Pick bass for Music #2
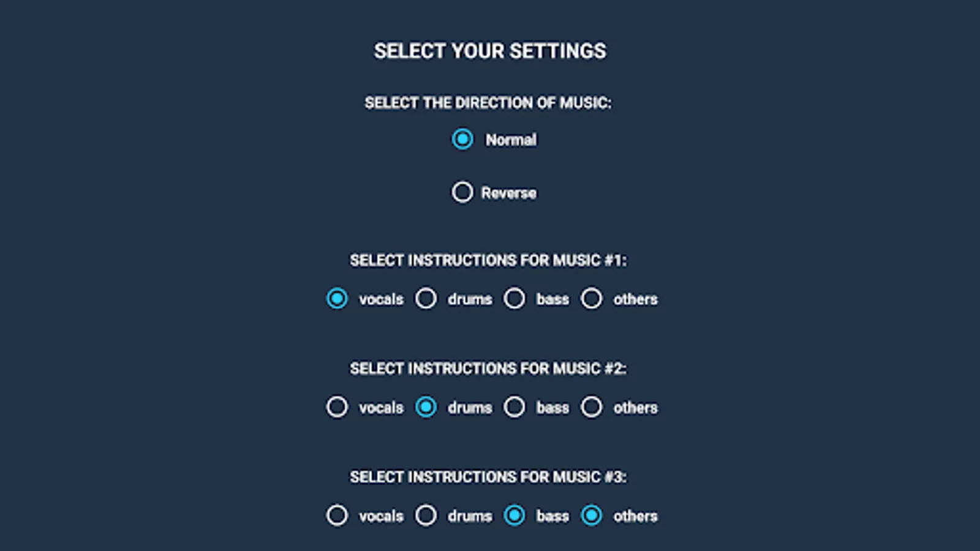980x551 pixels. [x=514, y=407]
